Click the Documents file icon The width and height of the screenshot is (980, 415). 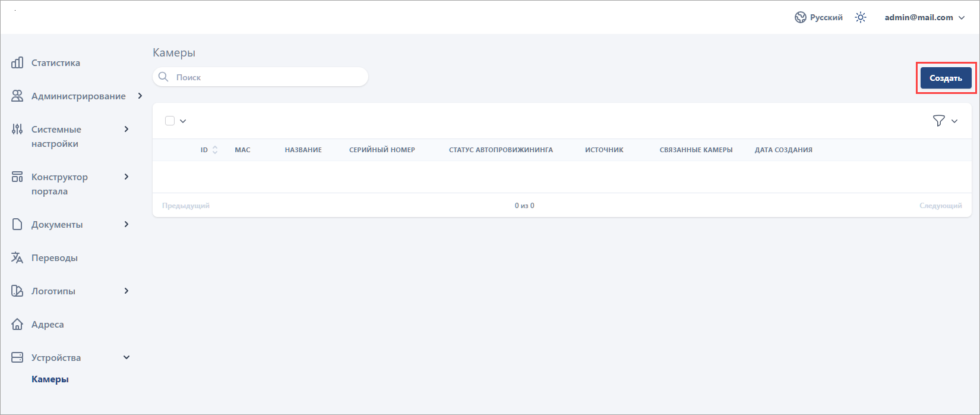(17, 224)
